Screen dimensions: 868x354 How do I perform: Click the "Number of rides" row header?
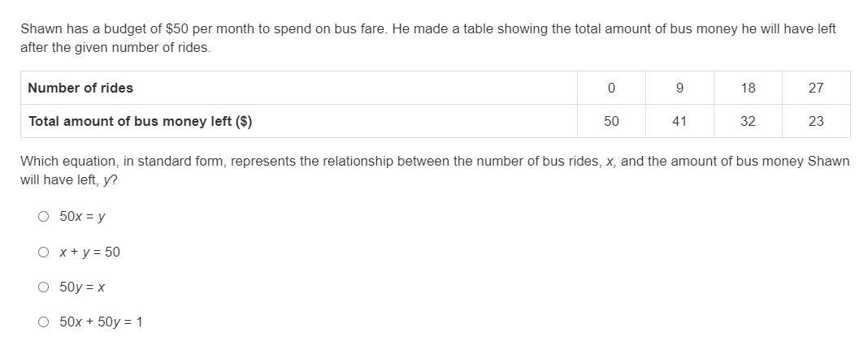pyautogui.click(x=80, y=88)
